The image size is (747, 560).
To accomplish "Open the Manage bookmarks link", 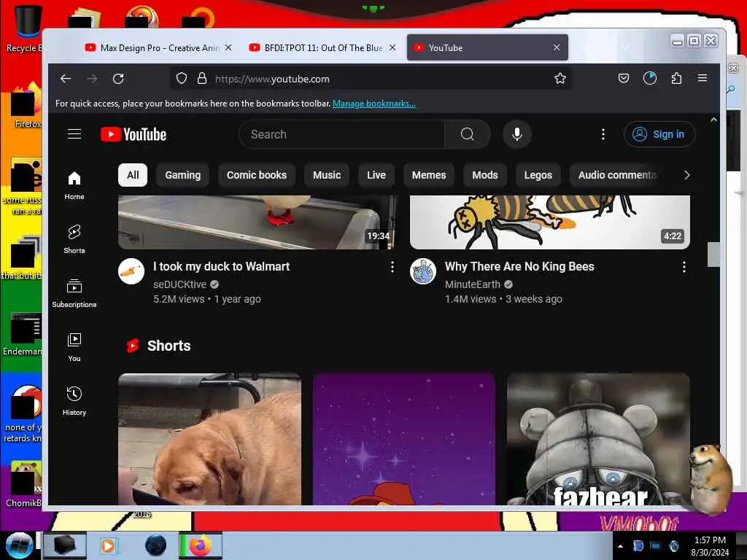I will point(374,104).
